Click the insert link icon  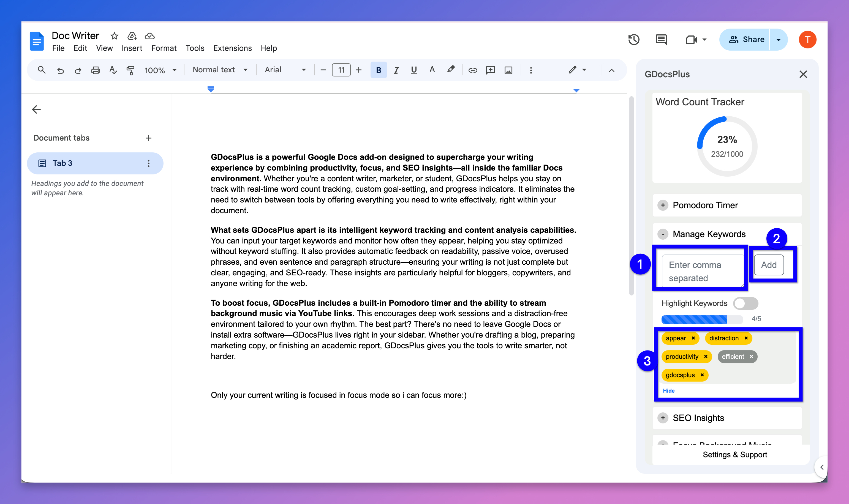click(473, 70)
